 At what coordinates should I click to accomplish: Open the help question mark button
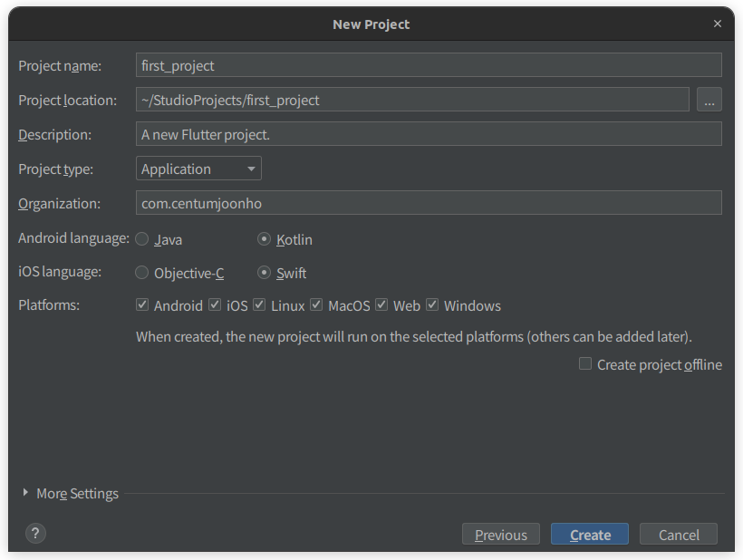click(35, 534)
